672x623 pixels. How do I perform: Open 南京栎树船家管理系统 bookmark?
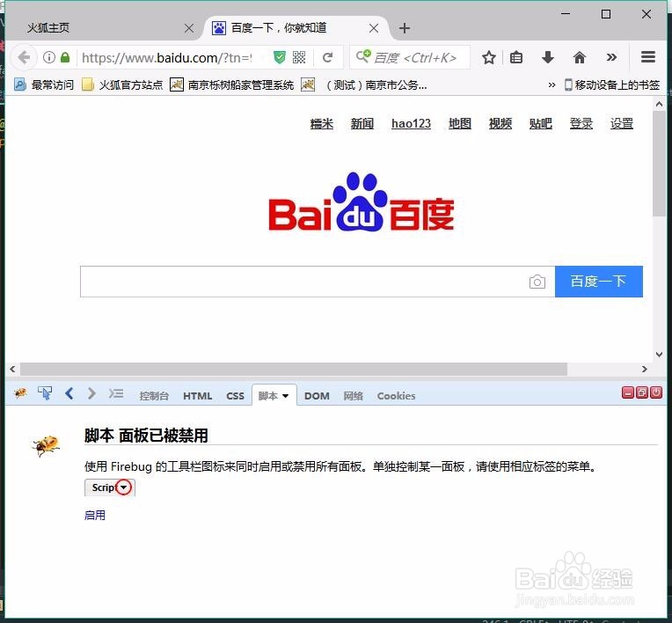click(232, 84)
